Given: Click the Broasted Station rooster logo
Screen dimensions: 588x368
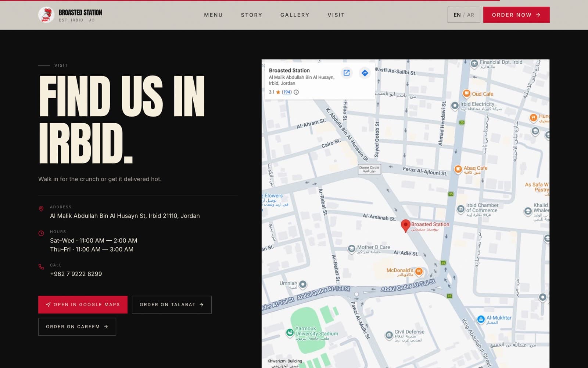Looking at the screenshot, I should [46, 15].
